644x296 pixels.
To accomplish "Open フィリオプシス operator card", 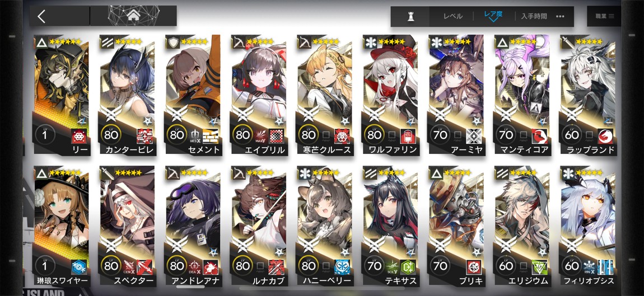I will (588, 226).
